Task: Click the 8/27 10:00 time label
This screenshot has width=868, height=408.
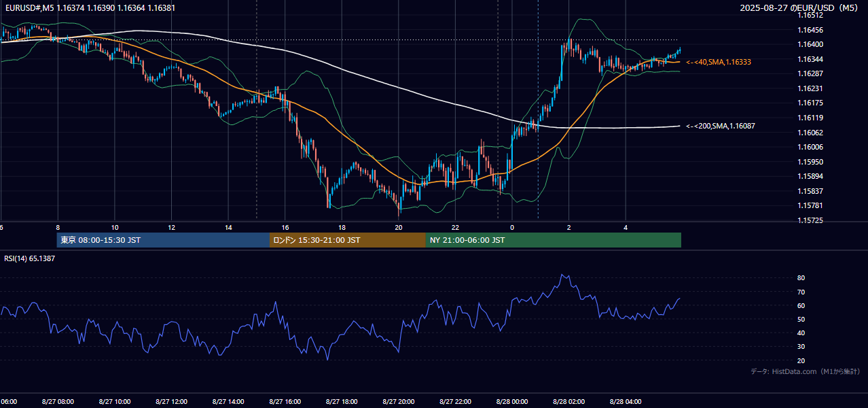Action: coord(114,401)
